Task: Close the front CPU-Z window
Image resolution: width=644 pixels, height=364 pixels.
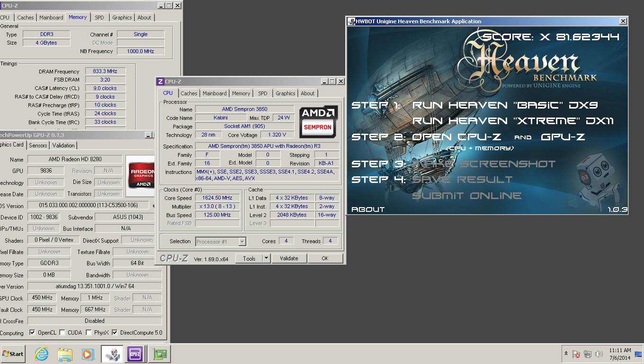Action: coord(340,82)
